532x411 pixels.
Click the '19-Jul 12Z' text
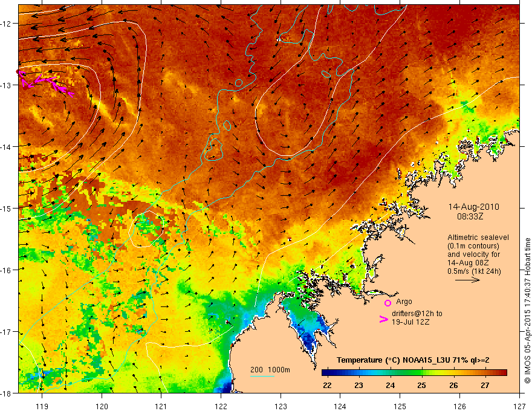click(410, 322)
